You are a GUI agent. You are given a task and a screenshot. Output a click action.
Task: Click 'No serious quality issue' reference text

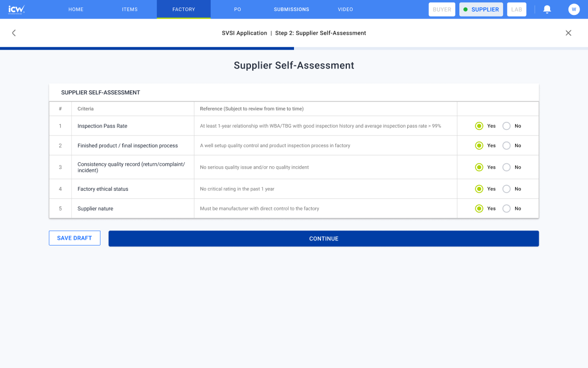[254, 167]
